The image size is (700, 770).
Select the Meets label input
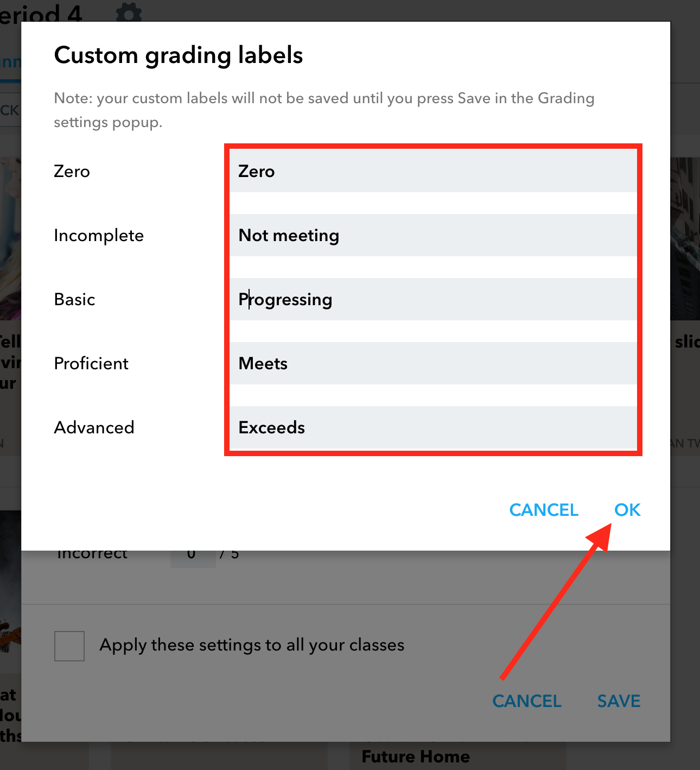tap(433, 363)
